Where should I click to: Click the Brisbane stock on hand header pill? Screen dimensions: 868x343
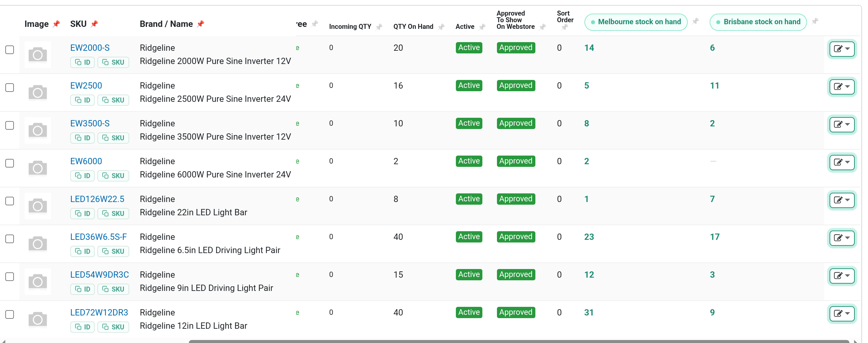tap(758, 22)
